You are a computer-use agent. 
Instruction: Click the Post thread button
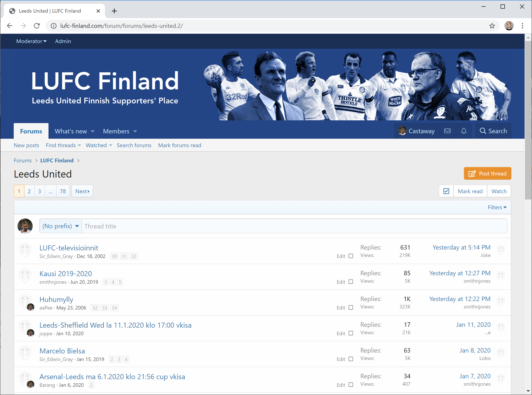[x=487, y=173]
